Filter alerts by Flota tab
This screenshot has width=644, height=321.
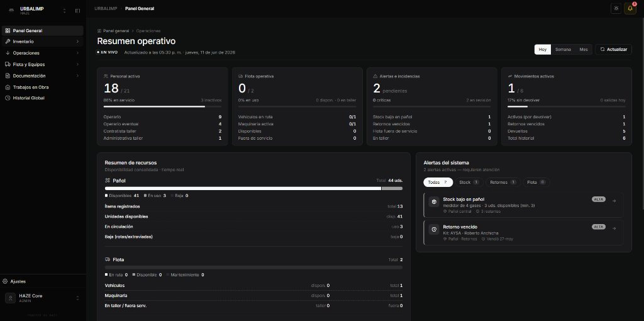[x=536, y=182]
